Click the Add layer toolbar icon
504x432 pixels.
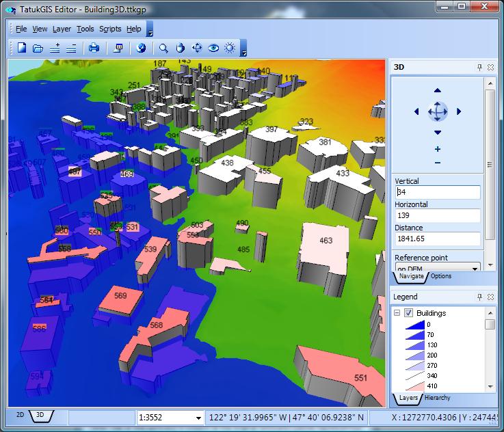point(55,48)
